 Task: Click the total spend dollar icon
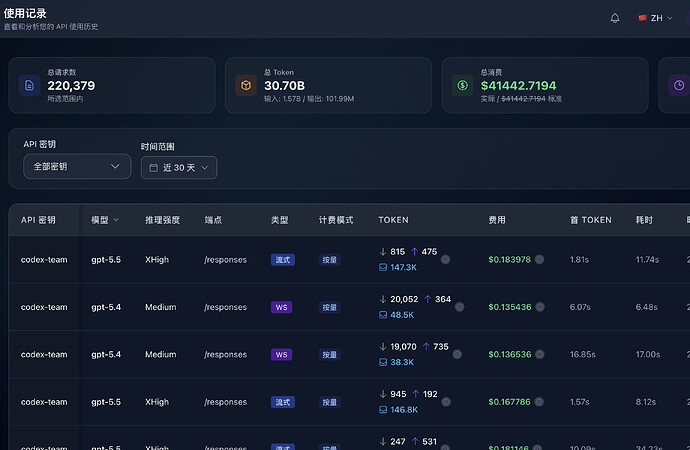coord(462,85)
